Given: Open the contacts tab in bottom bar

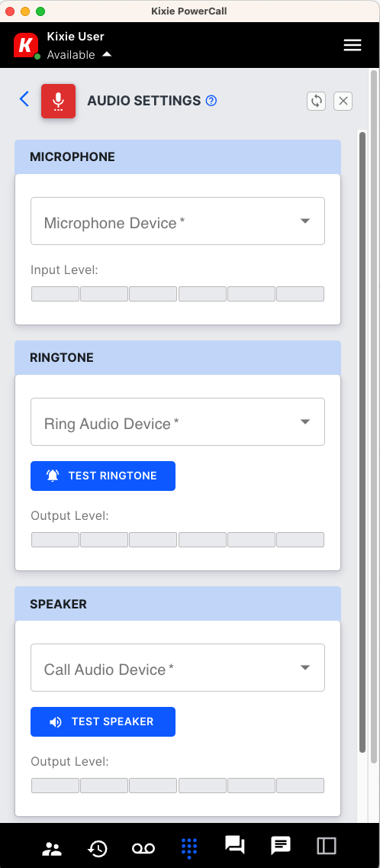Looking at the screenshot, I should tap(52, 847).
